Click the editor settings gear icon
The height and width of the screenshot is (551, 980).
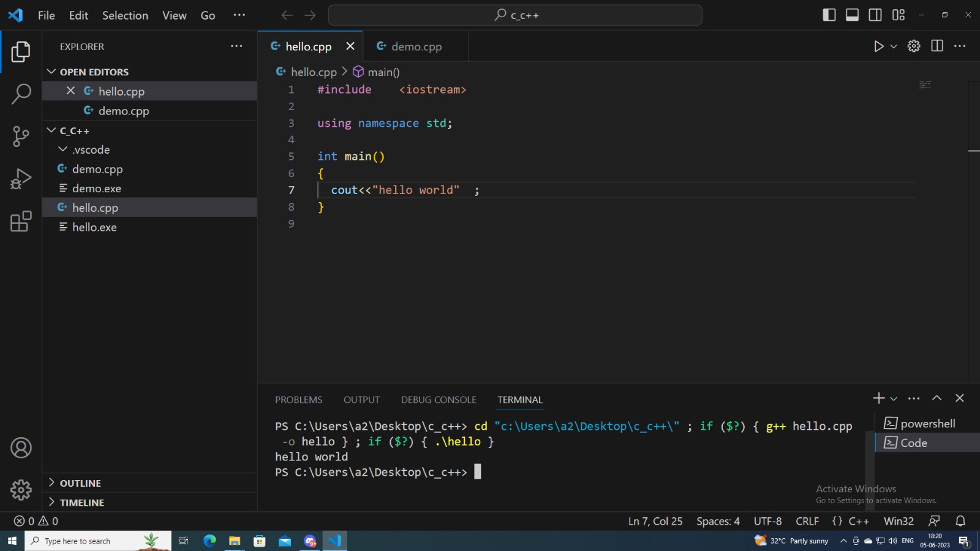pos(914,47)
